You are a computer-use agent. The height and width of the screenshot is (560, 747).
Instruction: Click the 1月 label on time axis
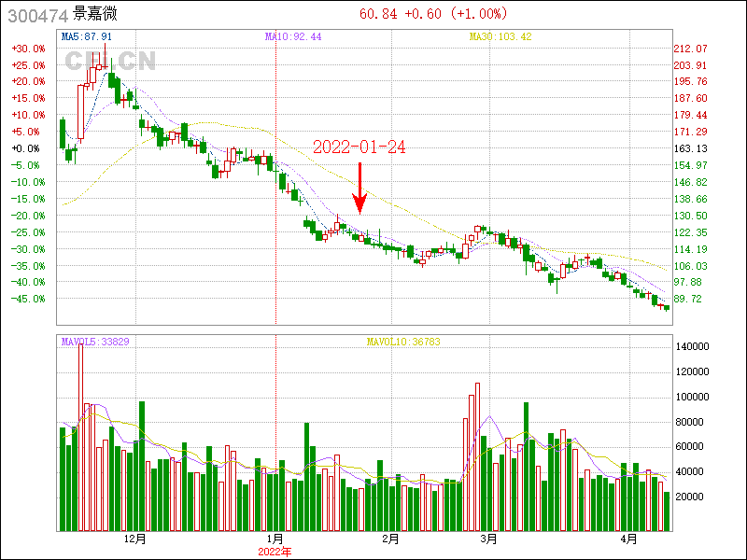point(275,539)
